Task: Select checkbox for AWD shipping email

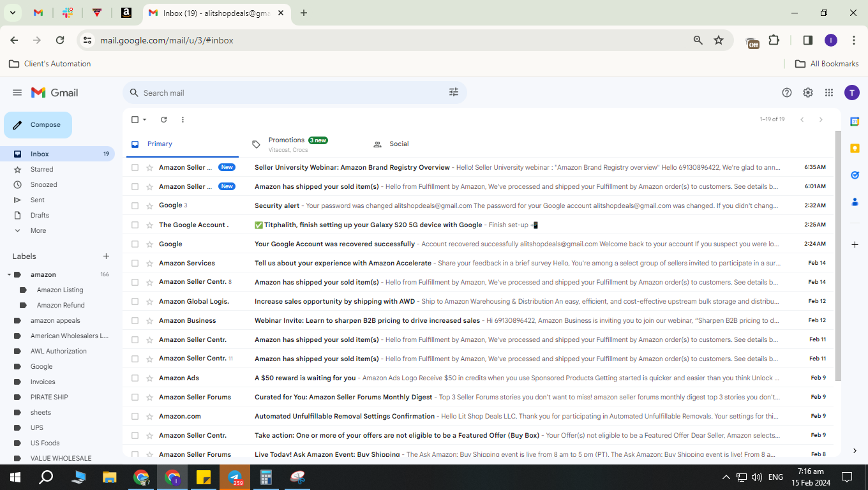Action: pos(135,301)
